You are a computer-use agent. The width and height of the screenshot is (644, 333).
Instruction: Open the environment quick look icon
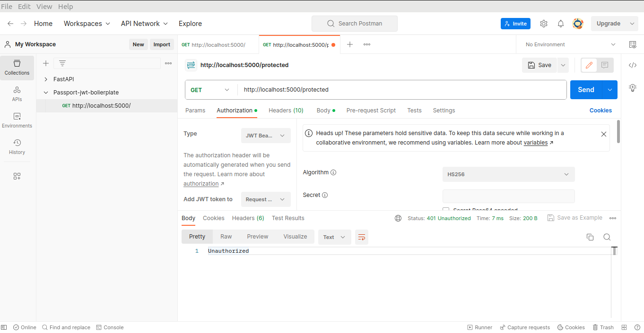pos(633,44)
